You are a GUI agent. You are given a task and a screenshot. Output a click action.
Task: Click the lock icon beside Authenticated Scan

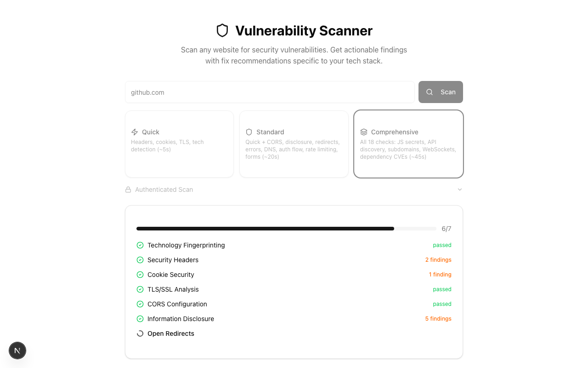click(128, 189)
